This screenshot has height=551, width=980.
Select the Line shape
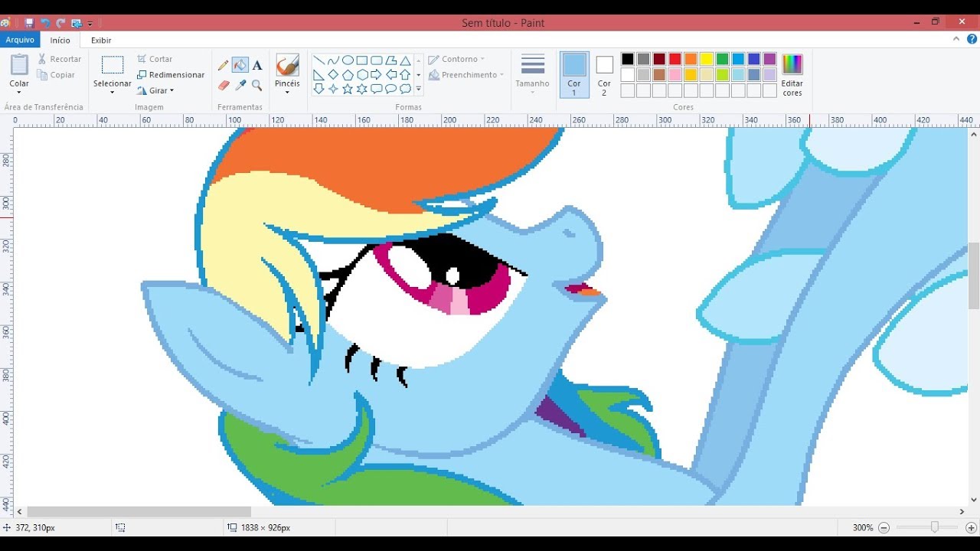click(x=318, y=60)
